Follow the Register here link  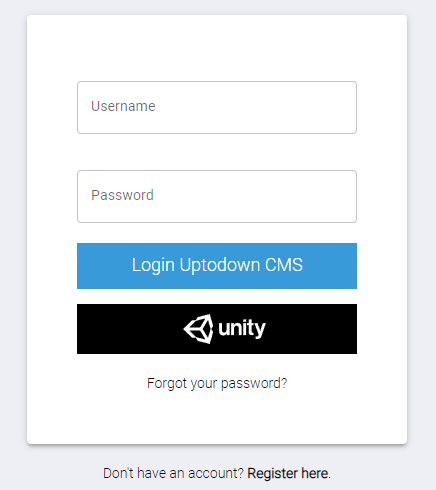[x=288, y=473]
